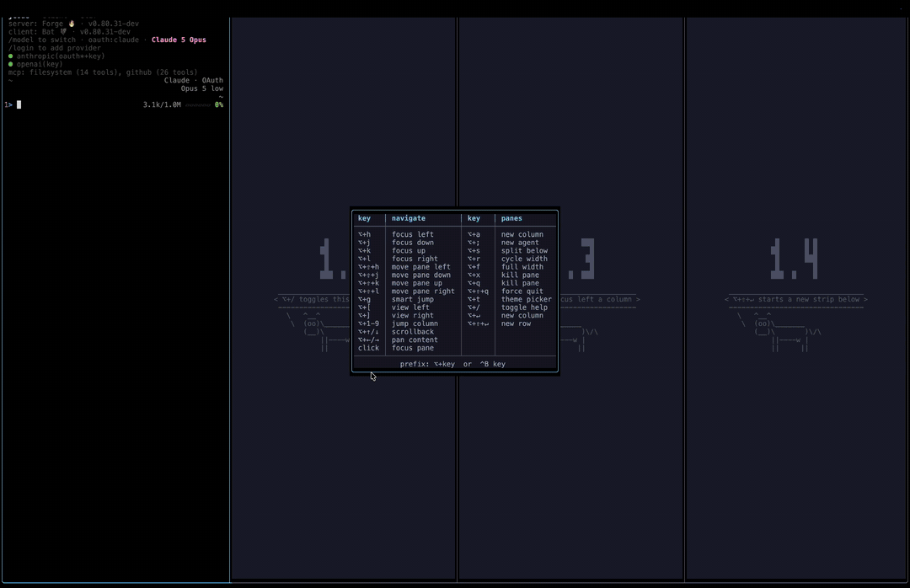Click the 'focus left' help entry
This screenshot has height=588, width=910.
pos(413,234)
